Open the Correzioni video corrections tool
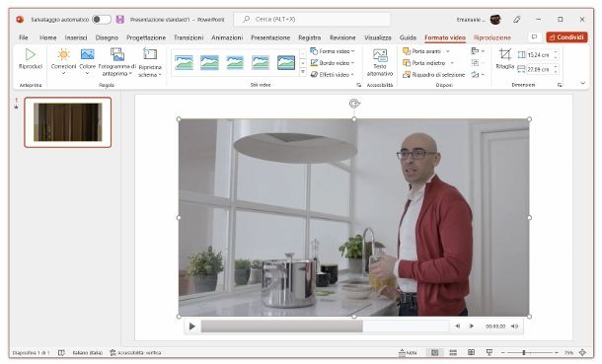The height and width of the screenshot is (364, 602). 64,61
